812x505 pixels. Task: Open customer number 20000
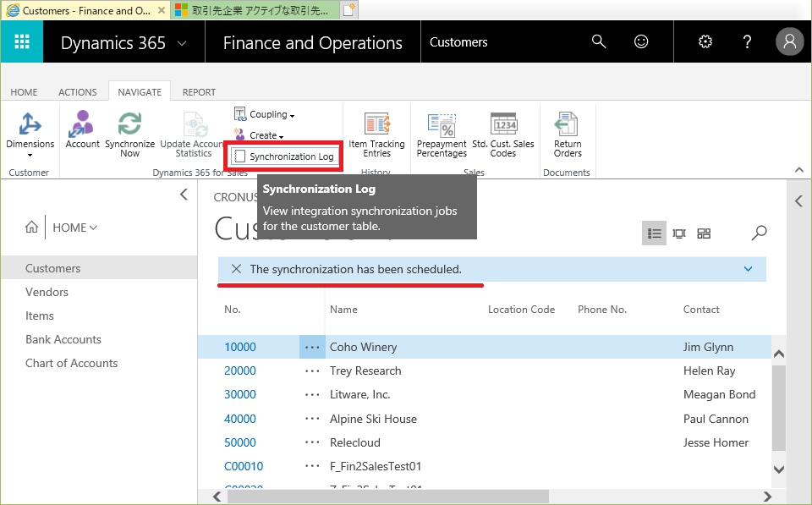point(239,371)
